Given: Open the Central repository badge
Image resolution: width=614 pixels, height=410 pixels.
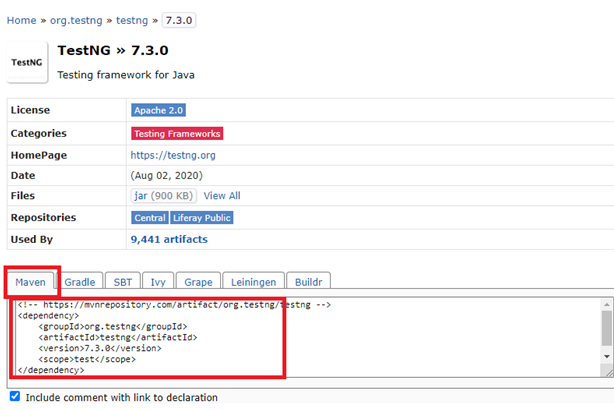Looking at the screenshot, I should 150,217.
